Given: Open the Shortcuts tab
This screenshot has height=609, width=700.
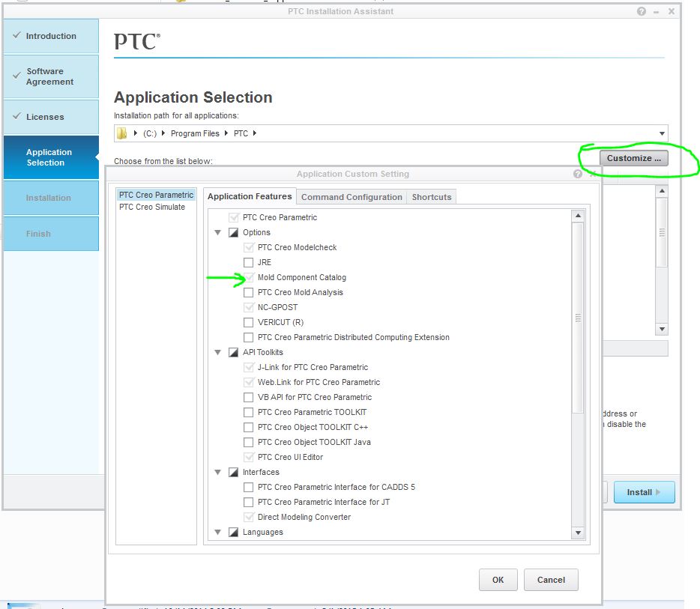Looking at the screenshot, I should 431,197.
